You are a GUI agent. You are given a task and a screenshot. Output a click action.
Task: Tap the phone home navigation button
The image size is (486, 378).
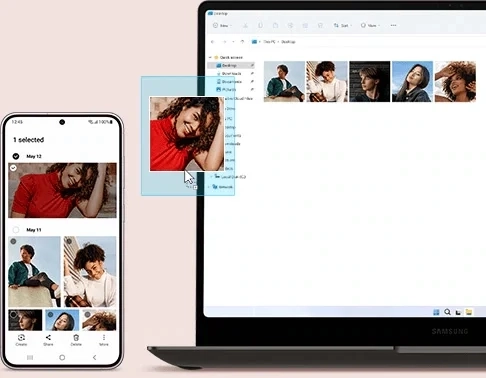pos(62,357)
